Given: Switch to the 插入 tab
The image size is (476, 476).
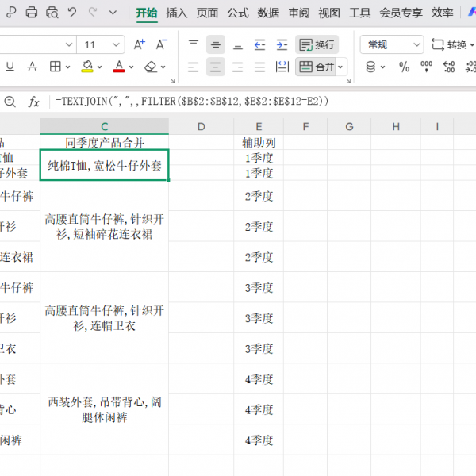Looking at the screenshot, I should [x=177, y=13].
